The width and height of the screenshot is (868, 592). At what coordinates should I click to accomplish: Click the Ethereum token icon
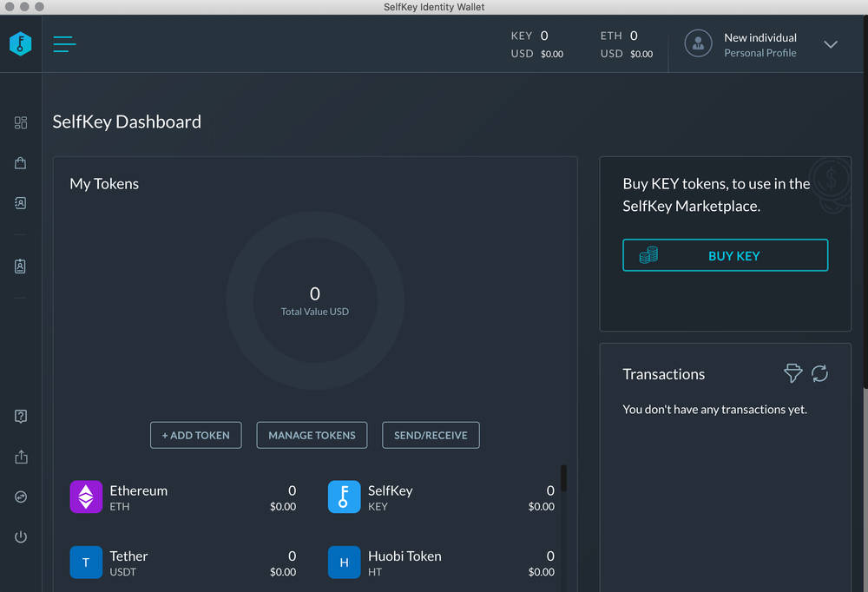86,497
